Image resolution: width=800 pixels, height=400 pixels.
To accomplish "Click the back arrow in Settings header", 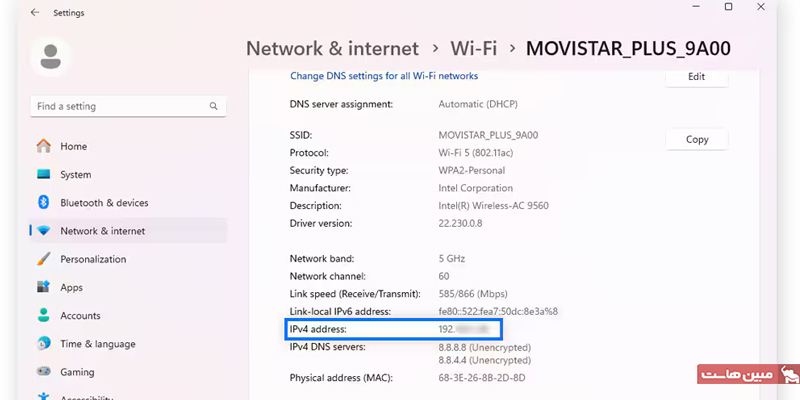I will (36, 13).
